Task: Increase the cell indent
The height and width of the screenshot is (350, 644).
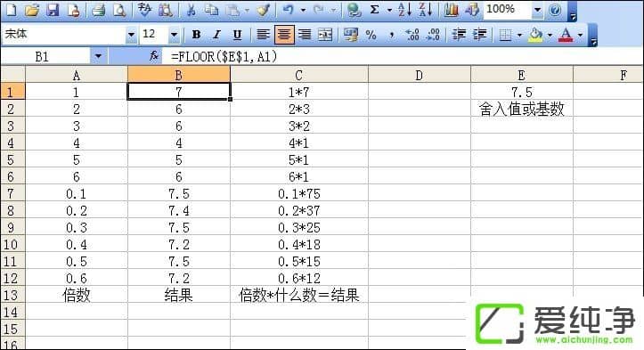Action: (x=480, y=35)
